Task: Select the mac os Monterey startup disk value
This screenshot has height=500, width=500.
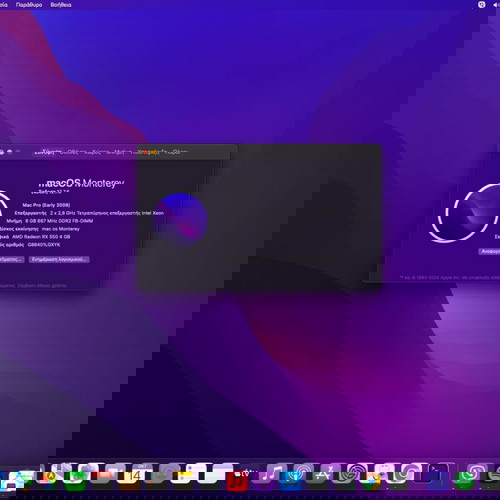Action: point(61,229)
